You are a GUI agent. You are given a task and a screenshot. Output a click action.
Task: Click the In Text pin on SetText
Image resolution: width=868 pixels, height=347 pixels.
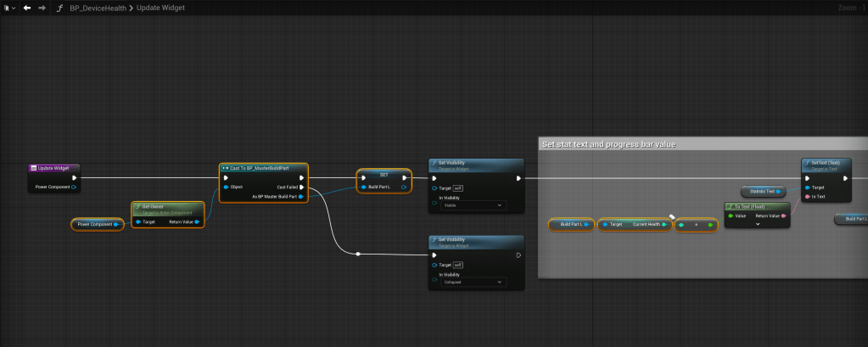808,197
